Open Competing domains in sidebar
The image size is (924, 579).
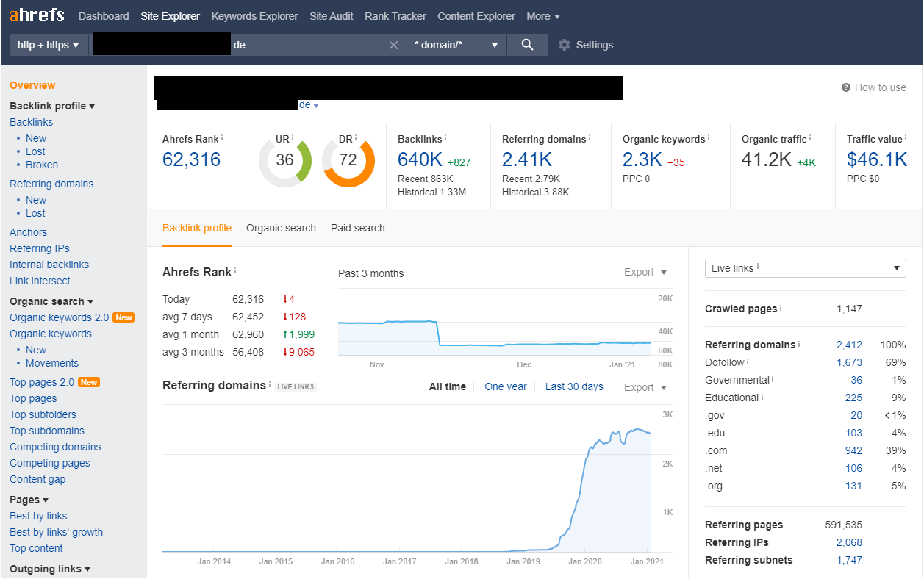tap(55, 447)
